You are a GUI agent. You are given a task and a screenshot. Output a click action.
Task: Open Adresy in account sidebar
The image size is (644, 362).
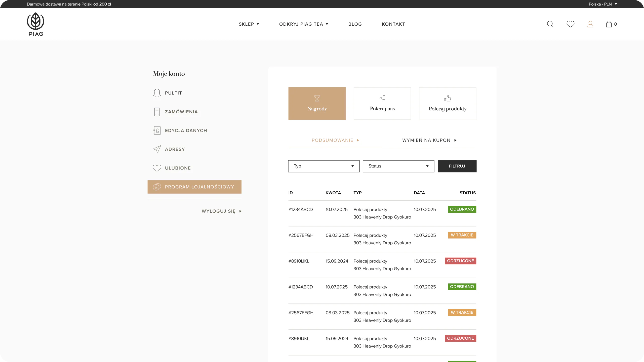194,149
